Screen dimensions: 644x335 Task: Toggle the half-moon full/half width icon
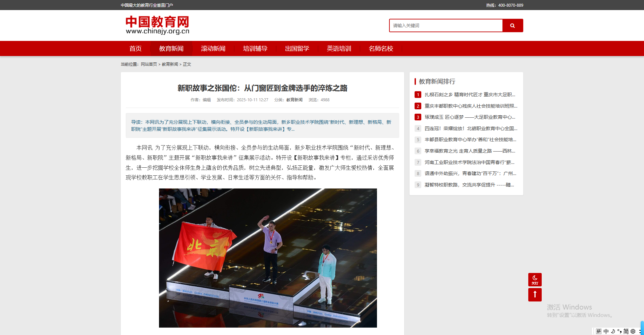click(613, 331)
